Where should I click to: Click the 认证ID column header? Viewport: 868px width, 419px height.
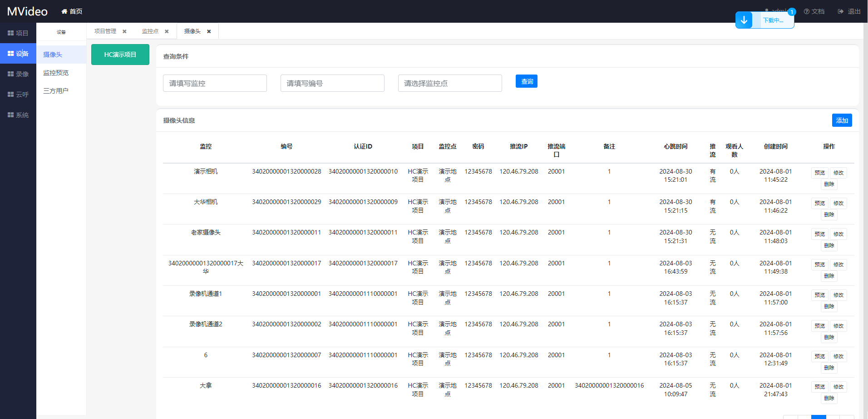click(363, 146)
